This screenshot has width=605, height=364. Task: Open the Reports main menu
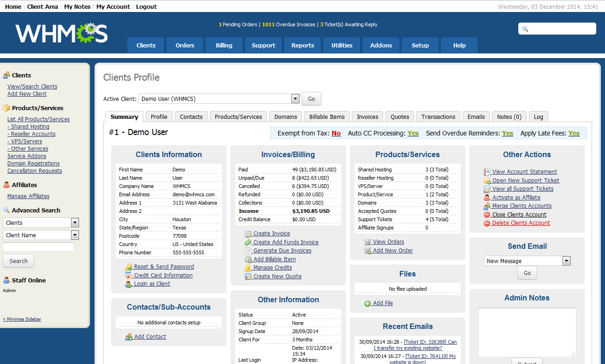tap(302, 45)
